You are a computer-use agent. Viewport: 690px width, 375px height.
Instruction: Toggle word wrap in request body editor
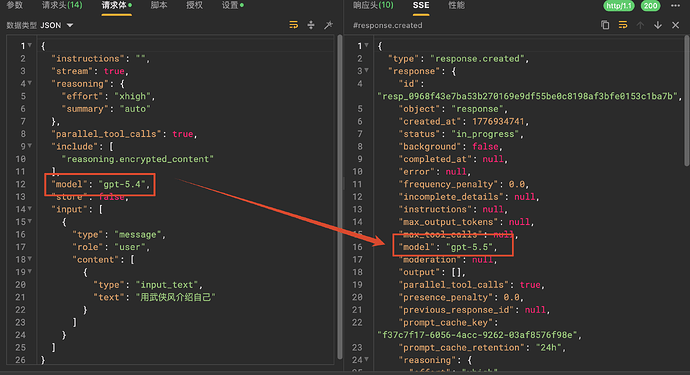tap(294, 25)
